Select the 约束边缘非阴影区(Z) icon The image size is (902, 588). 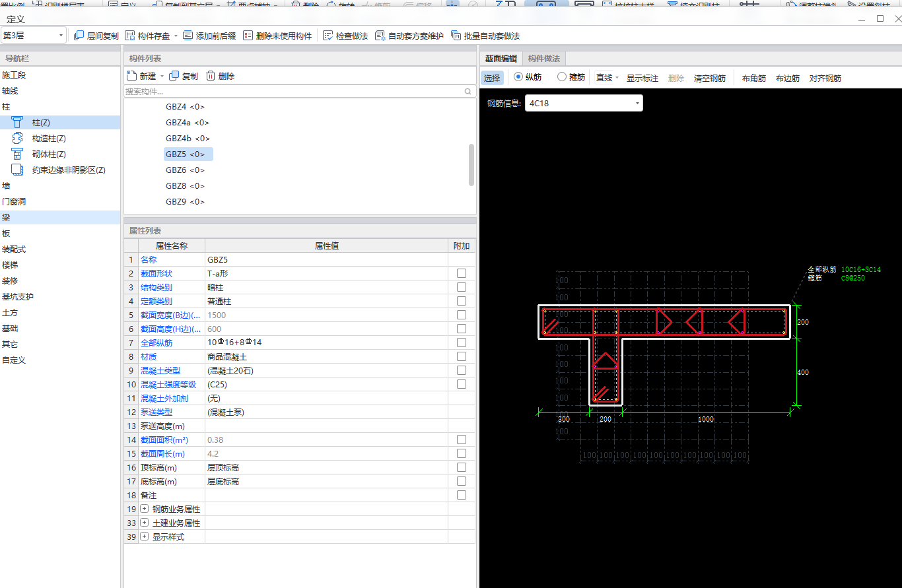pos(18,170)
